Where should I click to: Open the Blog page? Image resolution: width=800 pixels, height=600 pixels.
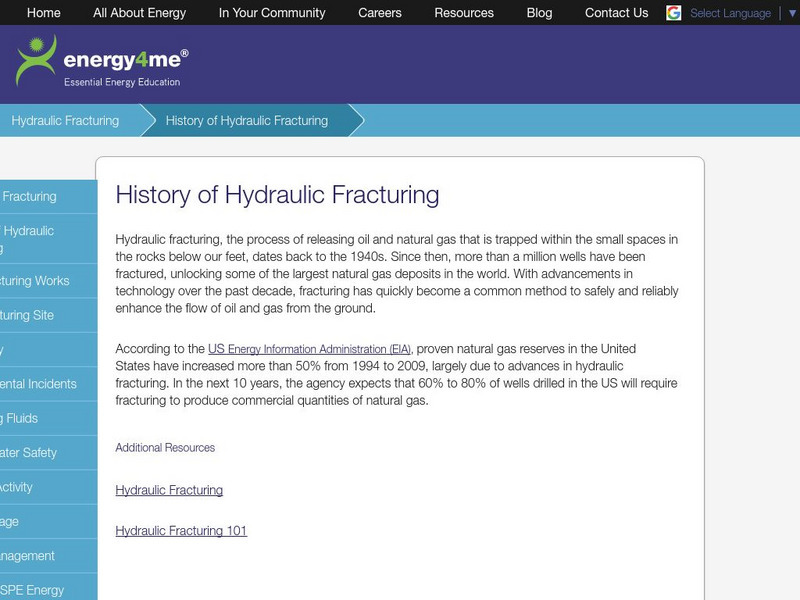coord(539,13)
